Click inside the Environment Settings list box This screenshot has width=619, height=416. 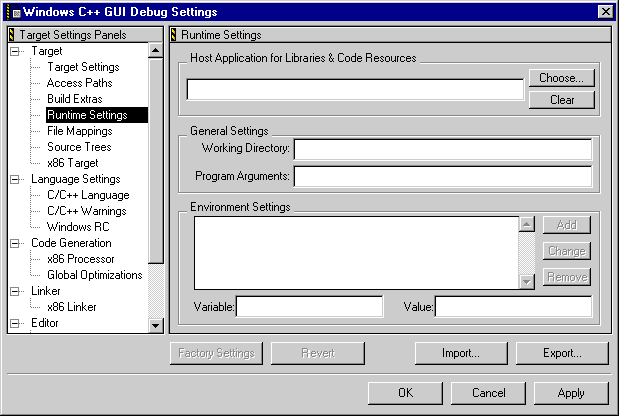[356, 253]
